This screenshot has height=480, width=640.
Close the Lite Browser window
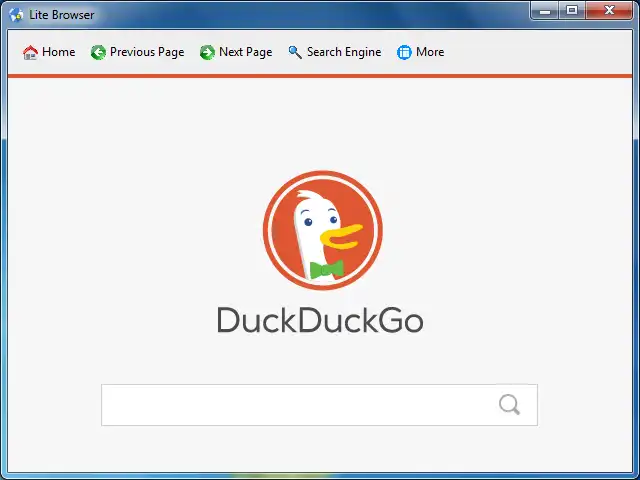click(x=609, y=10)
